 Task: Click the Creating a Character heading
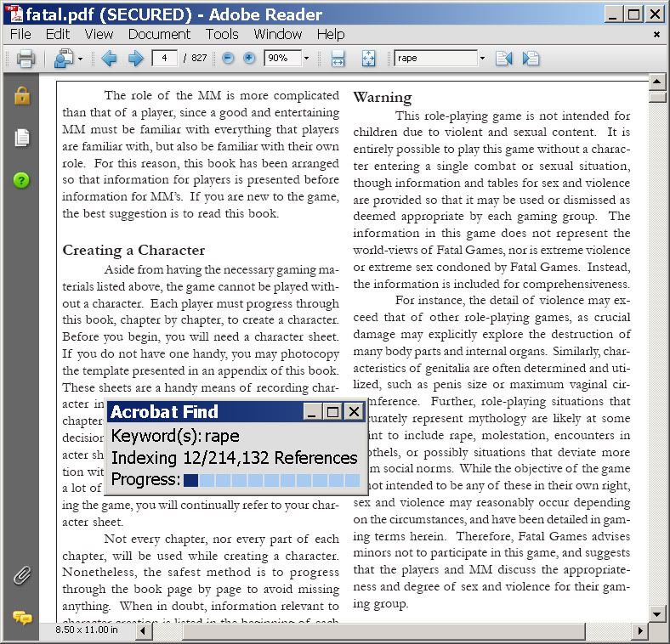tap(133, 251)
